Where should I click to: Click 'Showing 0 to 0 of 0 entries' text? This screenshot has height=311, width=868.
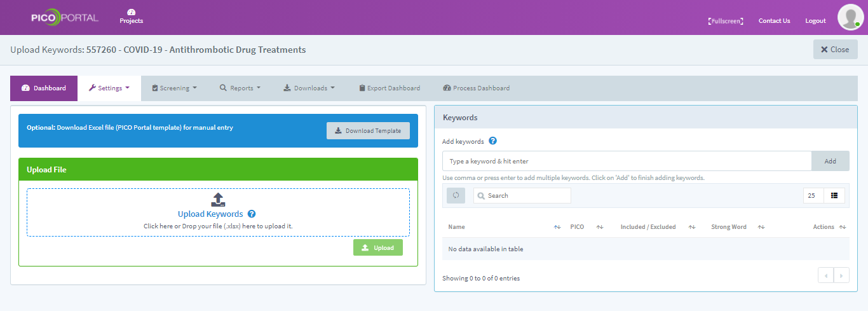pyautogui.click(x=481, y=278)
